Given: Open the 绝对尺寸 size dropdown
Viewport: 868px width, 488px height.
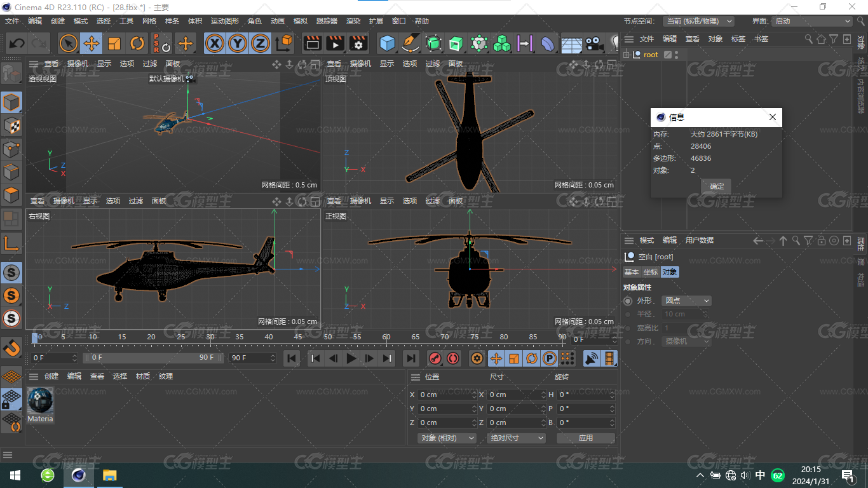Looking at the screenshot, I should (x=516, y=438).
